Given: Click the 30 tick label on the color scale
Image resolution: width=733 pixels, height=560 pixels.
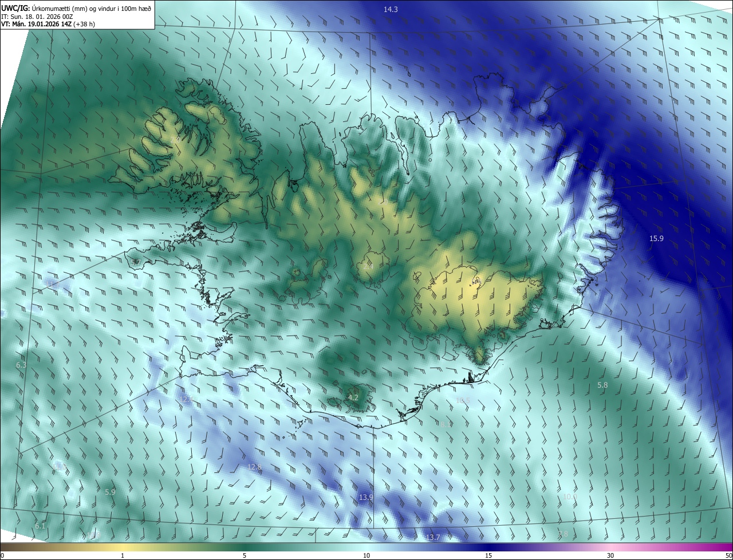Looking at the screenshot, I should coord(610,555).
